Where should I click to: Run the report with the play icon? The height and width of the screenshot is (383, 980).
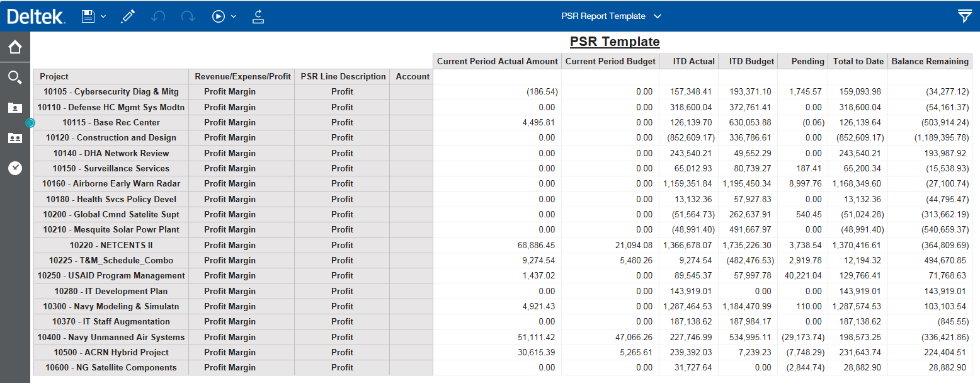[x=219, y=16]
